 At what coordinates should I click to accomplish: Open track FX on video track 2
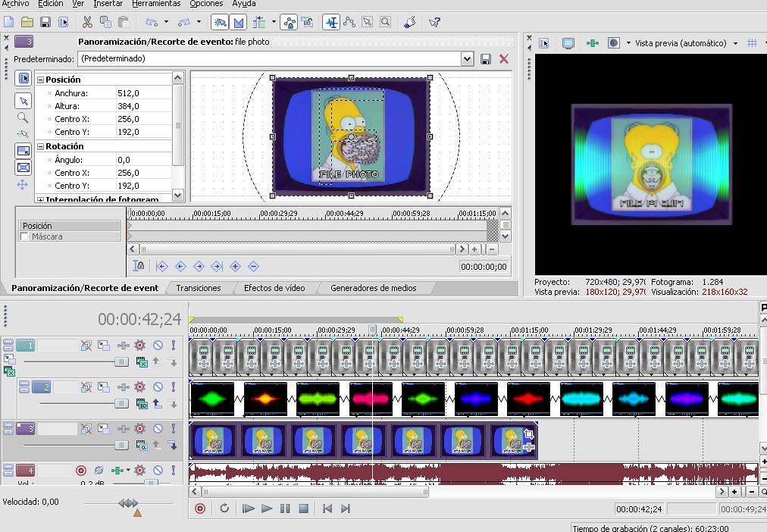[124, 387]
